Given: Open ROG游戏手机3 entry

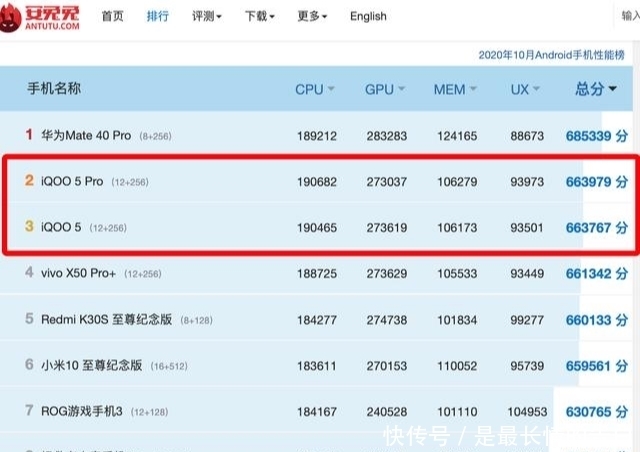Looking at the screenshot, I should tap(82, 411).
